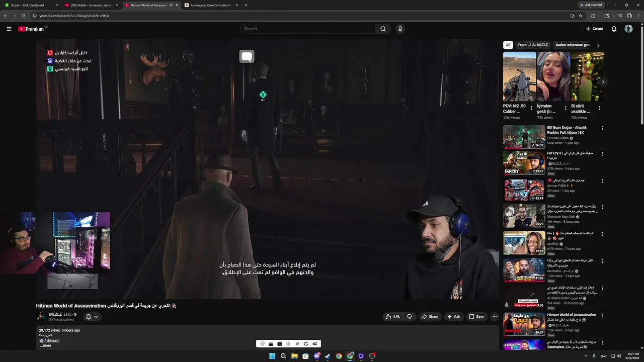Switch to the Amazon.ca Xbox Controller tab
Screen dimensions: 644x362
[x=210, y=5]
